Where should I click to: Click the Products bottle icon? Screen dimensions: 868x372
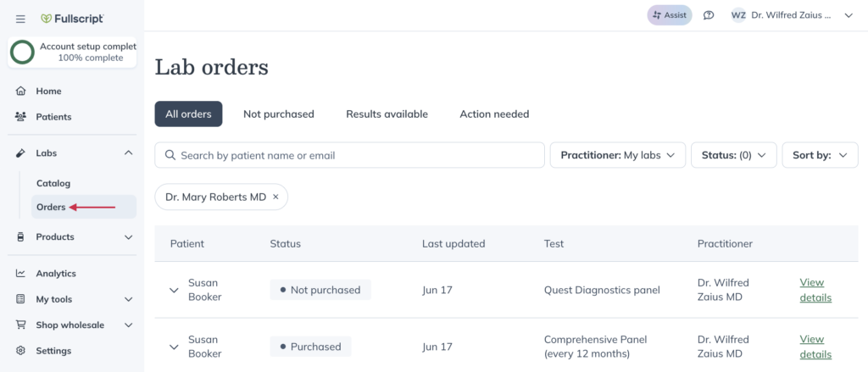pos(21,237)
